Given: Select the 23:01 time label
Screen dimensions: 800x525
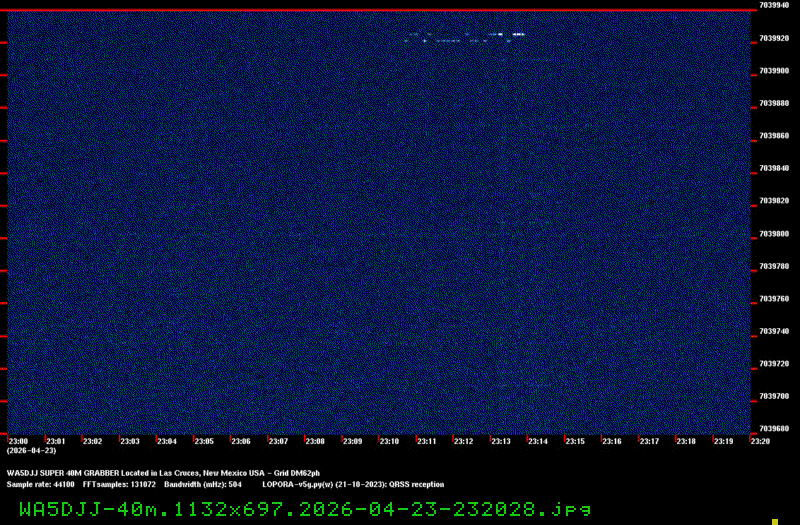Looking at the screenshot, I should (x=56, y=441).
